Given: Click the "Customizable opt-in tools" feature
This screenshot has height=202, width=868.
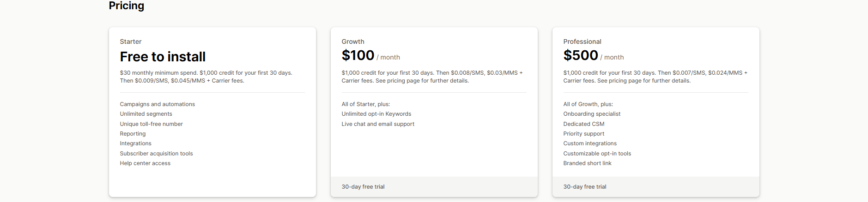Looking at the screenshot, I should coord(597,154).
